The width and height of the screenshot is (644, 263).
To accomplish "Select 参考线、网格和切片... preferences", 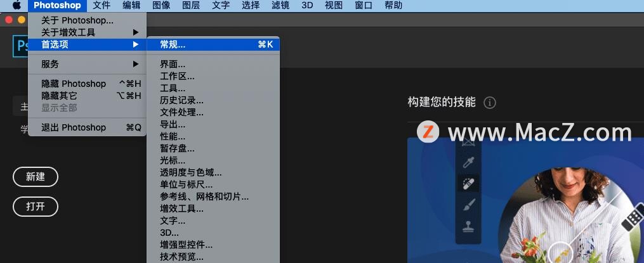I will [213, 196].
